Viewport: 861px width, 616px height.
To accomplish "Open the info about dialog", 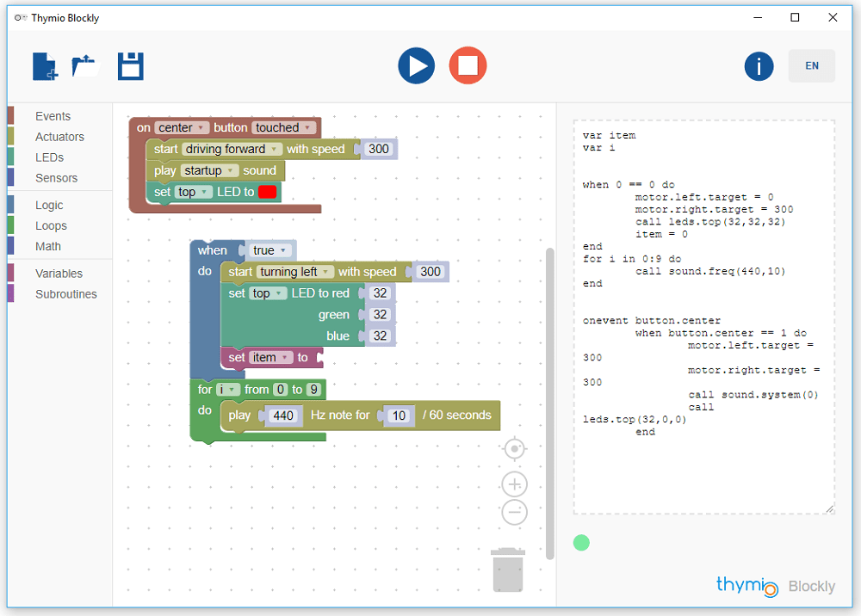I will pos(759,66).
